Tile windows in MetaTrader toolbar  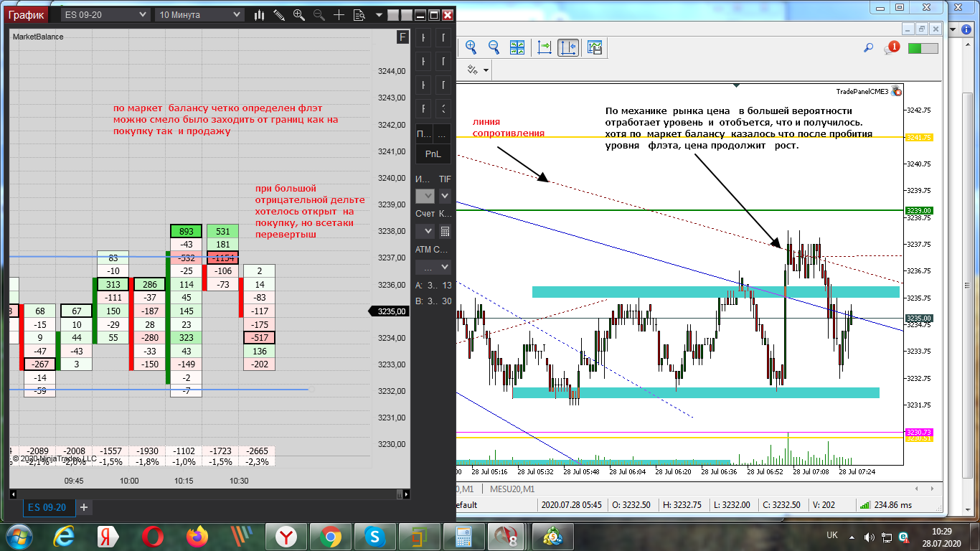pyautogui.click(x=517, y=47)
